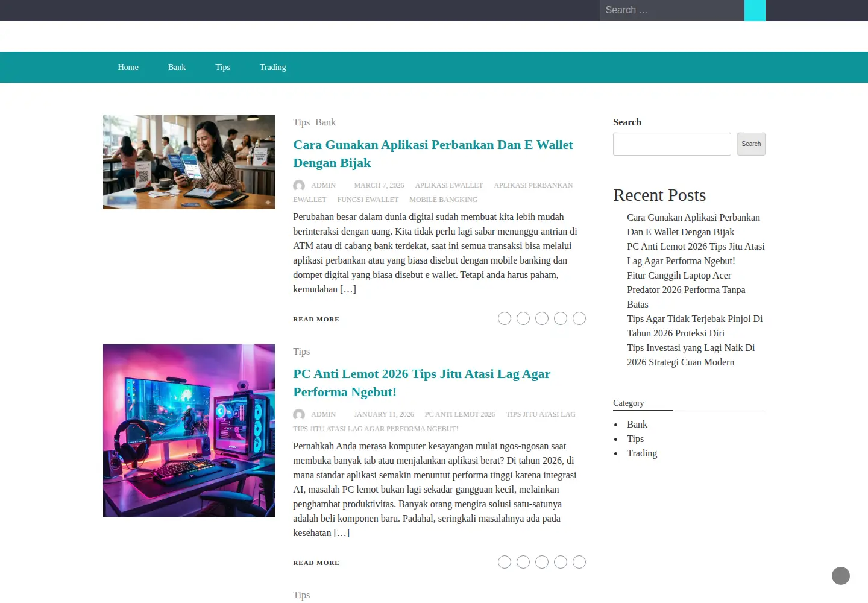Click READ MORE under the Cara Gunakan post

[x=316, y=319]
